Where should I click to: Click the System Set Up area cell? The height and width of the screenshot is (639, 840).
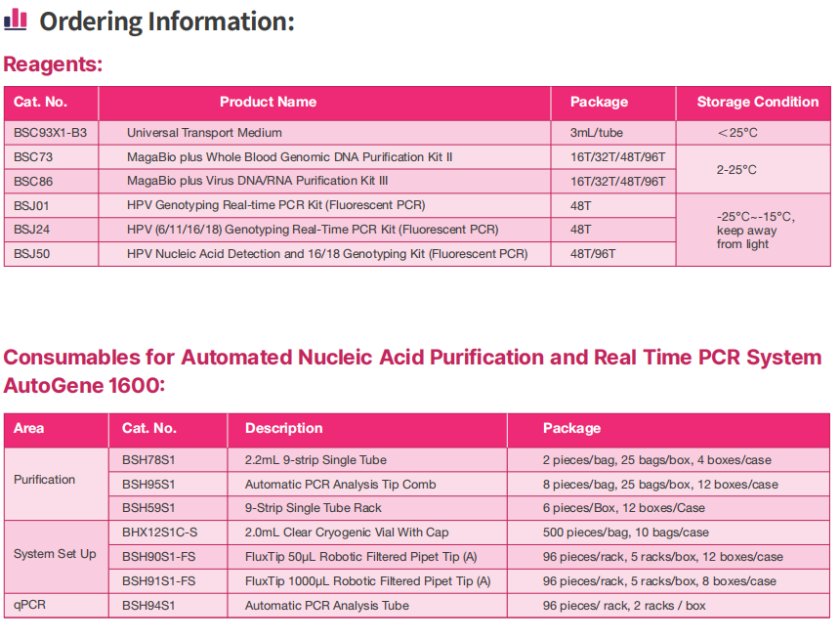pos(55,554)
